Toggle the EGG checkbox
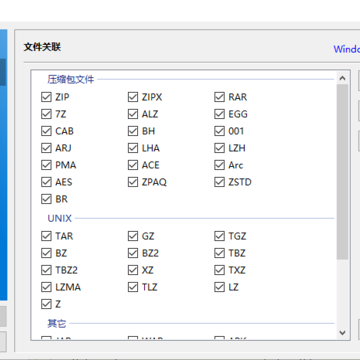Image resolution: width=360 pixels, height=360 pixels. click(219, 114)
